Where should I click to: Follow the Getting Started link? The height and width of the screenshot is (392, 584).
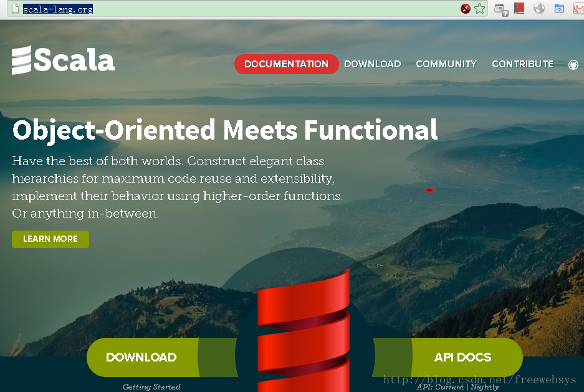click(151, 387)
